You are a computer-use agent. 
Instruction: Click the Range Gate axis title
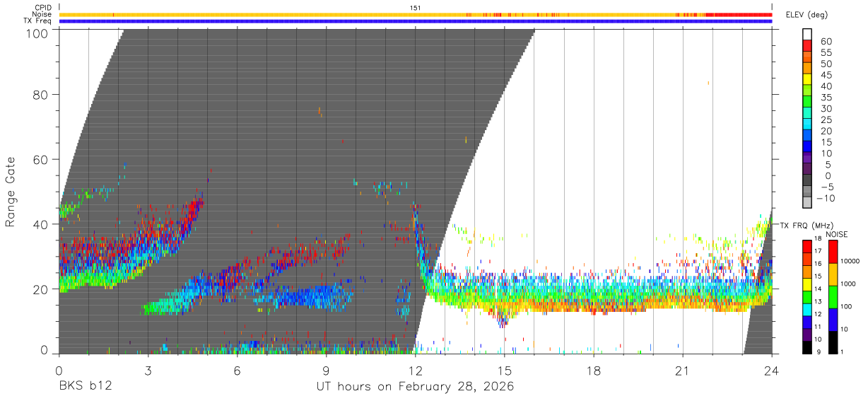(x=11, y=192)
